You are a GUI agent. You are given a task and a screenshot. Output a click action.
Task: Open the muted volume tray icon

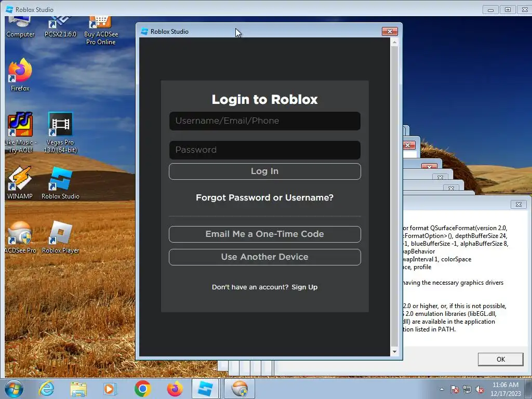(x=480, y=389)
